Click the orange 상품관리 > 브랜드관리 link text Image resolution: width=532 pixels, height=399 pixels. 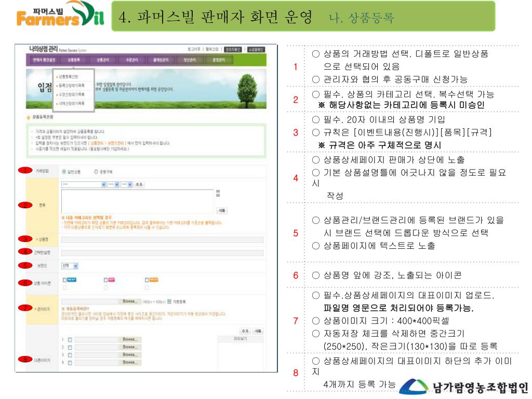click(x=108, y=143)
